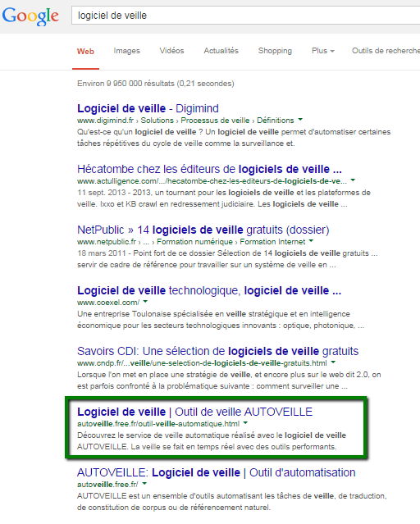Screen dimensions: 420x524
Task: Expand arrow next to actulligence.com URL
Action: click(x=353, y=180)
